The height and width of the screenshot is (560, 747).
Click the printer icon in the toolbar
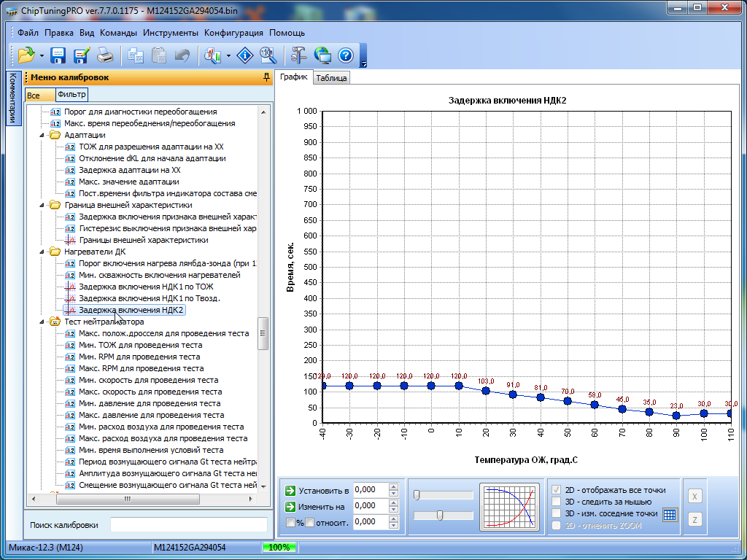(x=106, y=55)
